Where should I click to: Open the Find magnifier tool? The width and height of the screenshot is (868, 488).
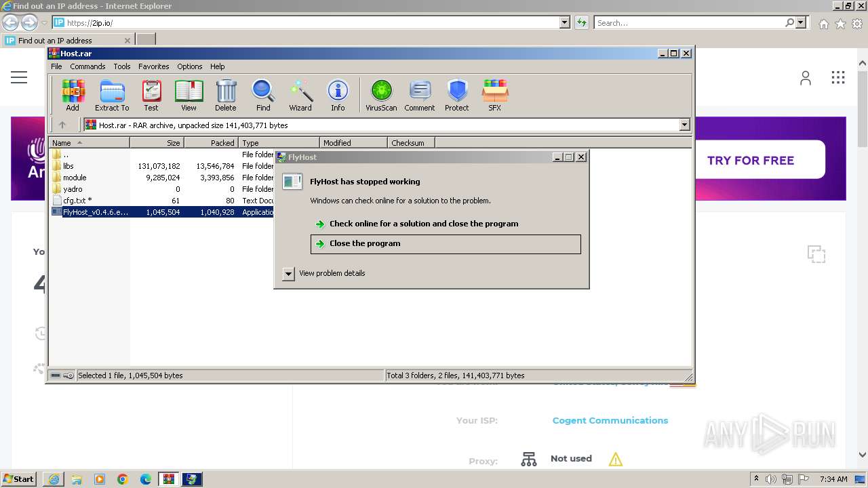coord(263,95)
